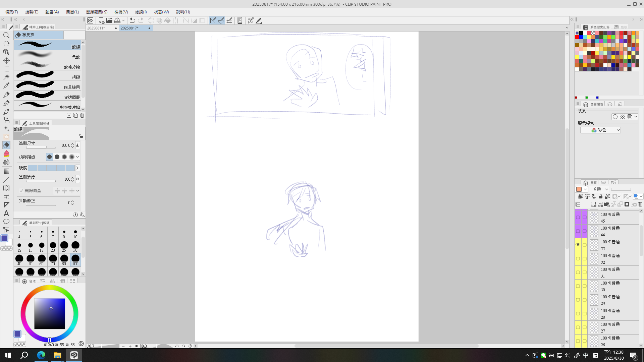Screen dimensions: 644x362
Task: Expand the 消除鋸齒 anti-aliasing options arrow
Action: [77, 157]
